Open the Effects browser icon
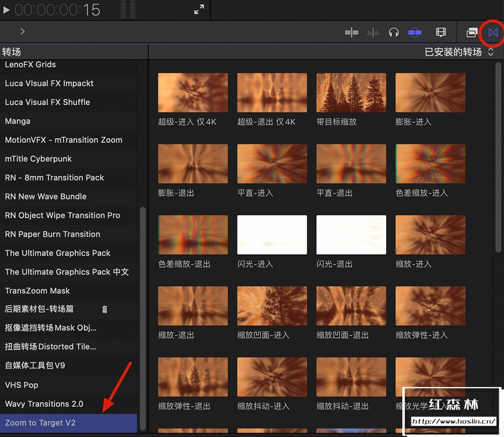Viewport: 504px width, 437px height. pos(472,33)
